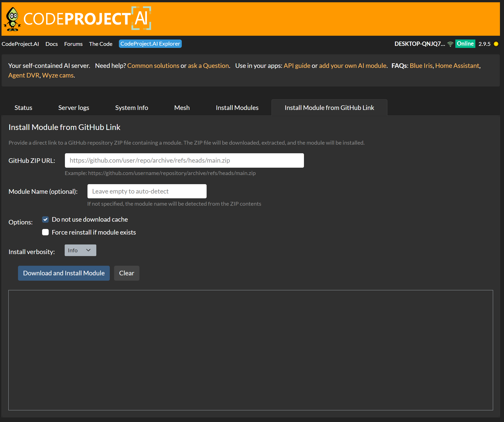This screenshot has height=422, width=504.
Task: Go to the Install Modules tab
Action: point(237,108)
